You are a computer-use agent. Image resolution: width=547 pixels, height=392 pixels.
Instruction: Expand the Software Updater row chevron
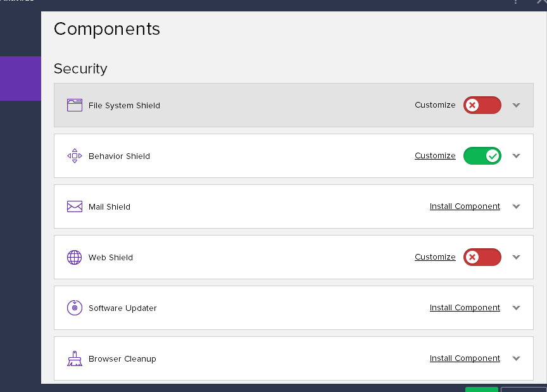(x=516, y=308)
